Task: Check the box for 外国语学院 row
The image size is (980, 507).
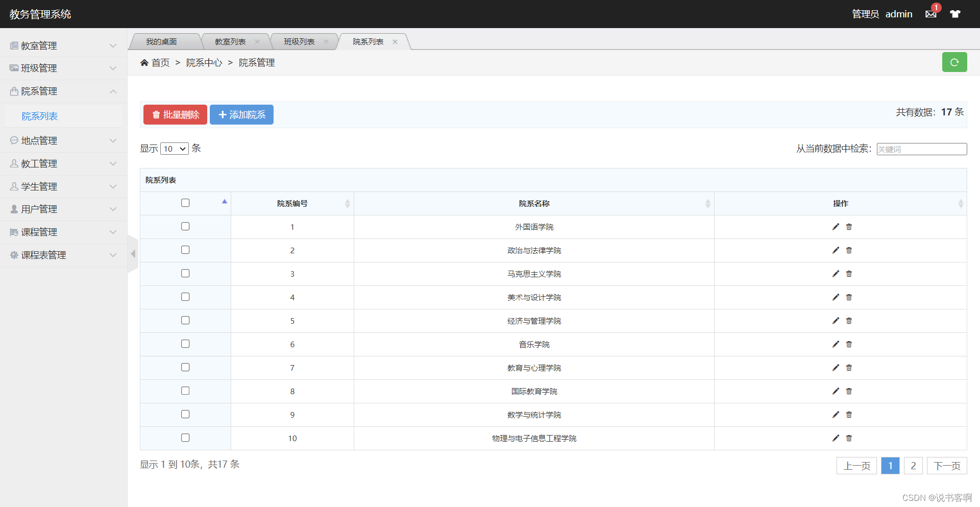Action: [x=185, y=226]
